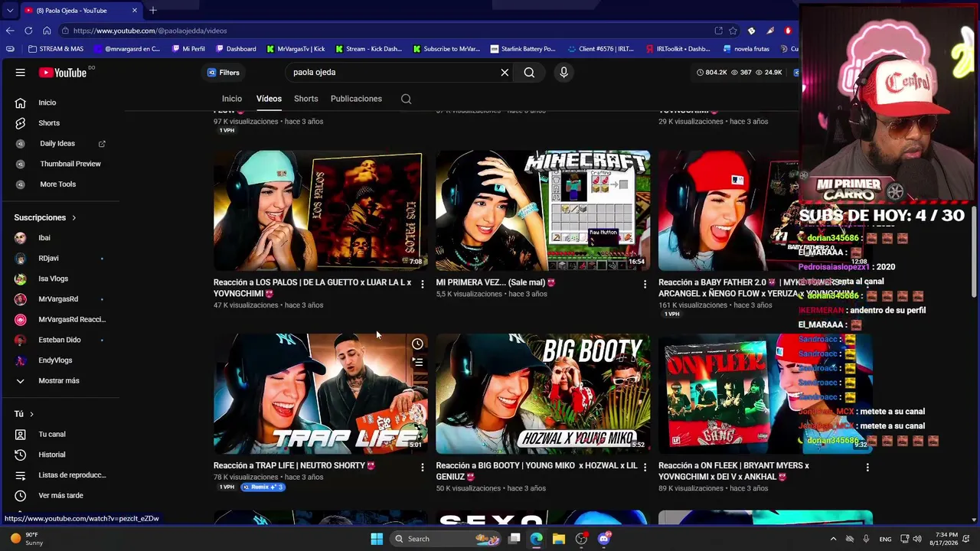Open the browser home page button
This screenshot has height=551, width=980.
click(x=47, y=31)
